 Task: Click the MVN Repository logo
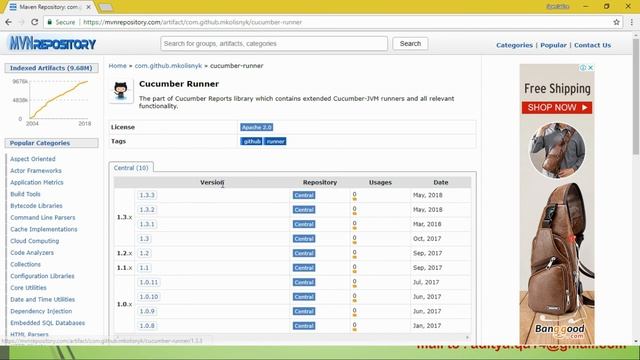tap(52, 43)
